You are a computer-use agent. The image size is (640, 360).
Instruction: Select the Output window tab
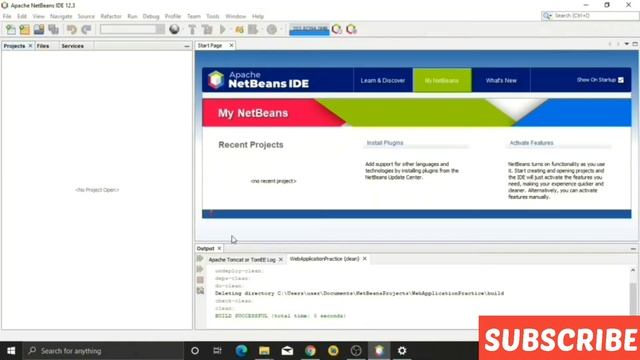tap(205, 248)
